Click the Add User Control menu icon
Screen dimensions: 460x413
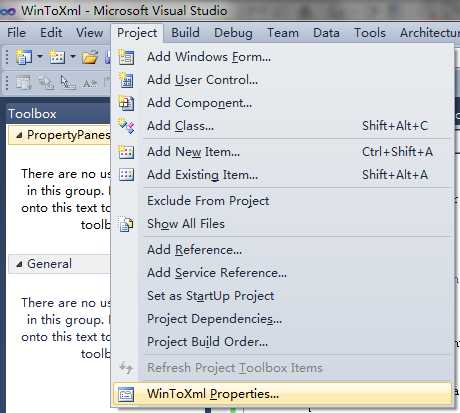point(126,80)
